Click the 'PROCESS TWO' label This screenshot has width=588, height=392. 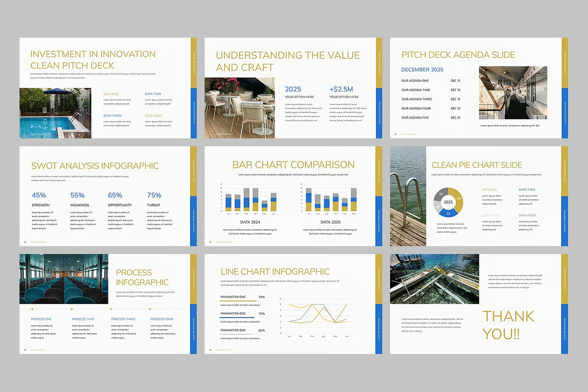tap(83, 319)
